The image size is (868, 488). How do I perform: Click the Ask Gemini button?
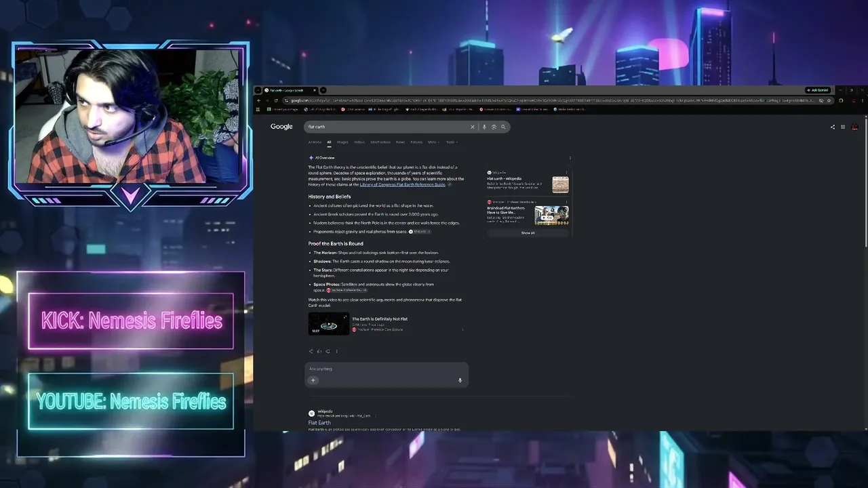818,90
